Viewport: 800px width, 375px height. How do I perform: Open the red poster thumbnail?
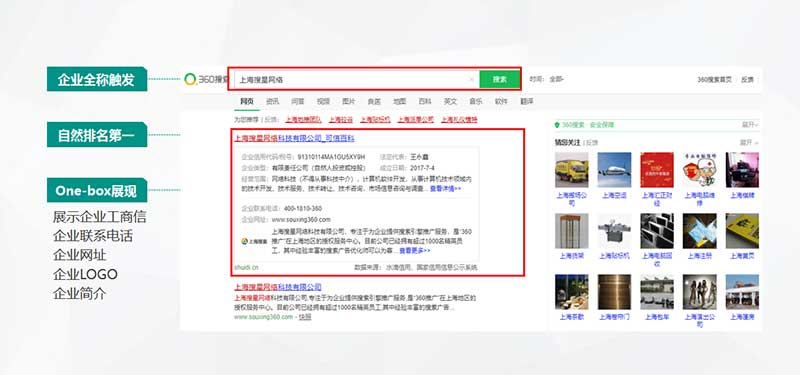tap(657, 170)
